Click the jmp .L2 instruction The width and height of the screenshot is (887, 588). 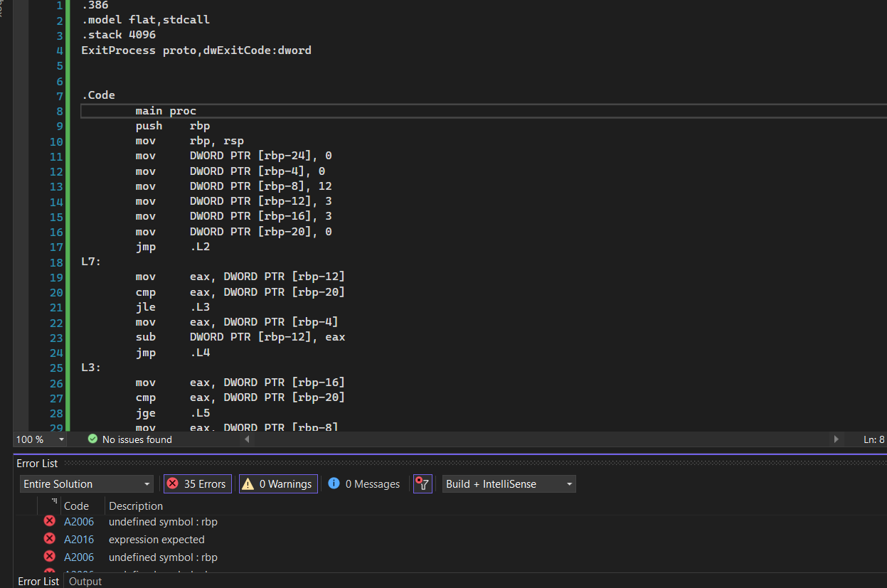click(173, 247)
